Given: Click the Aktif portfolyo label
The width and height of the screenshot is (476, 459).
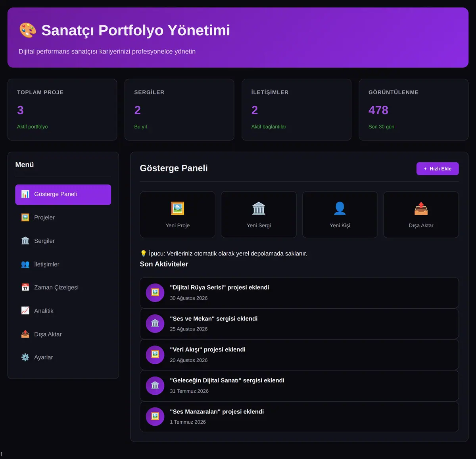Looking at the screenshot, I should (x=32, y=127).
